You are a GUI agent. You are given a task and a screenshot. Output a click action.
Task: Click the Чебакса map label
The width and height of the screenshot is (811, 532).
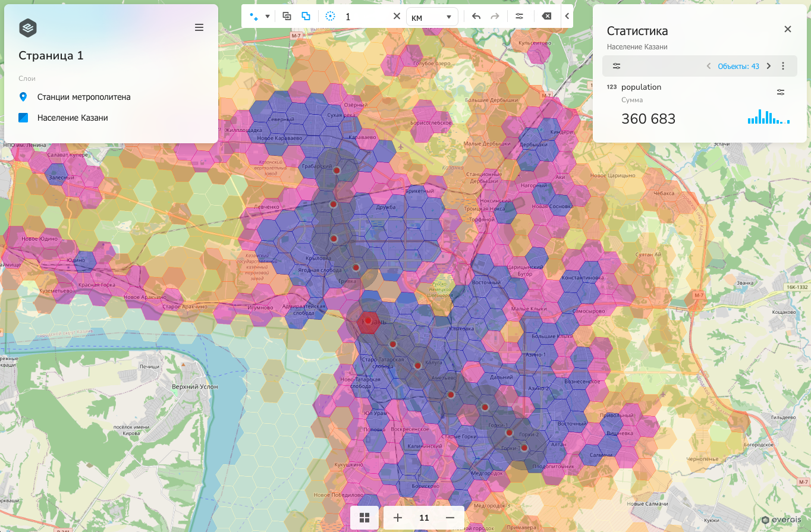click(x=664, y=193)
